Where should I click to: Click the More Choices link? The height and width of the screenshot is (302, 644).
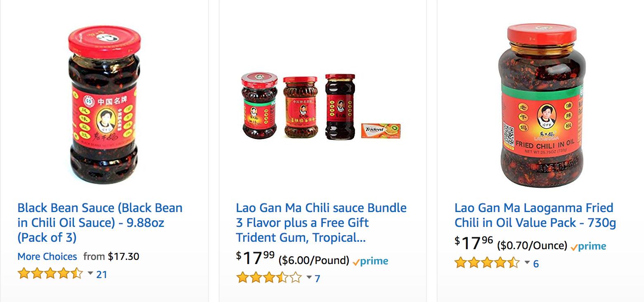(x=47, y=256)
